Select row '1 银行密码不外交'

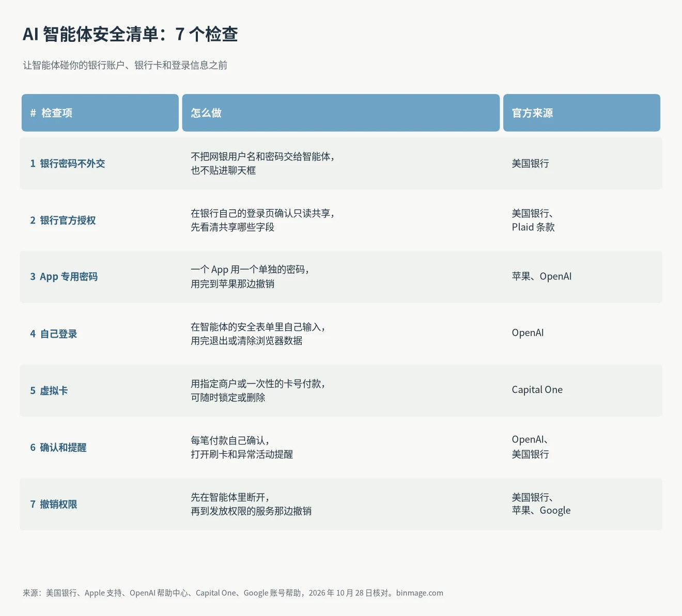[x=341, y=163]
